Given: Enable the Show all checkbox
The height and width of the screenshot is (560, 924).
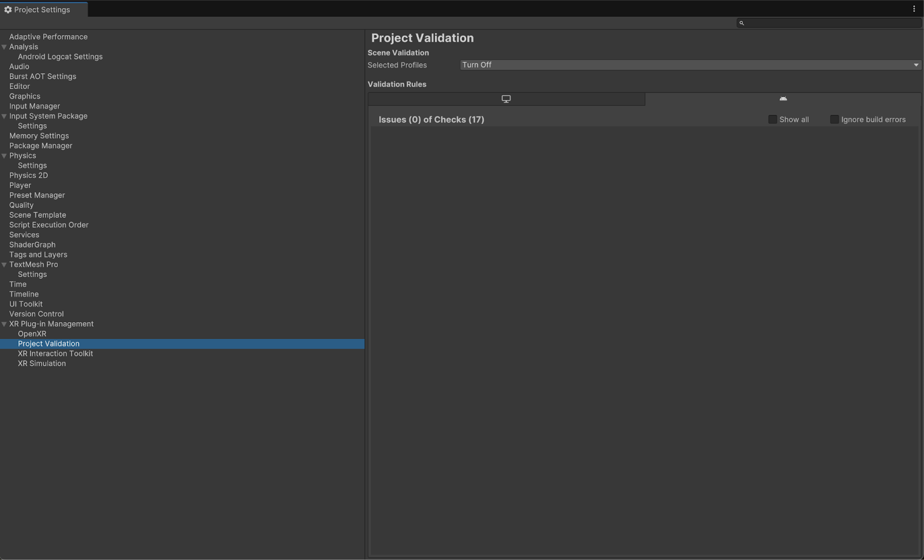Looking at the screenshot, I should tap(772, 120).
